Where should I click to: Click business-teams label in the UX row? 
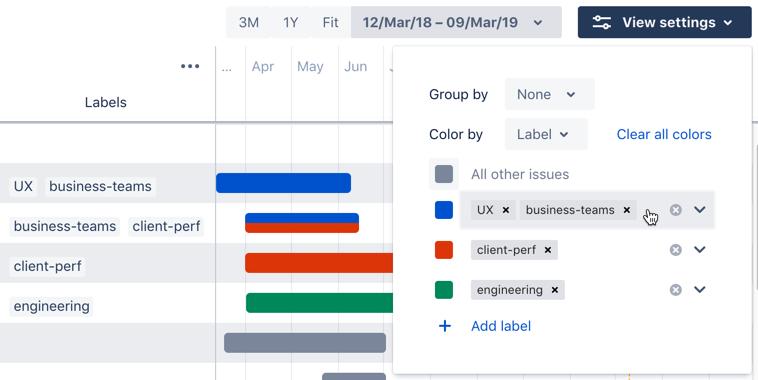[x=101, y=186]
